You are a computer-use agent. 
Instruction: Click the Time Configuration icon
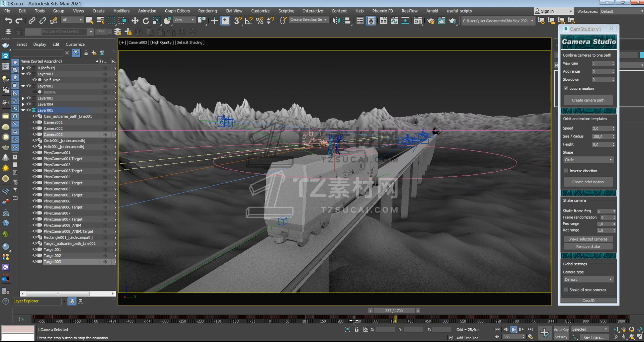[x=530, y=337]
